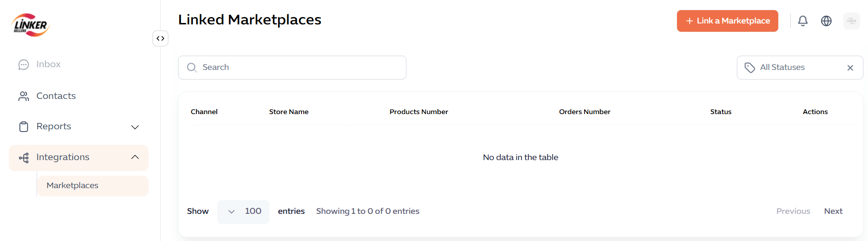Collapse the sidebar with the arrows toggle
The width and height of the screenshot is (868, 241).
pyautogui.click(x=160, y=38)
